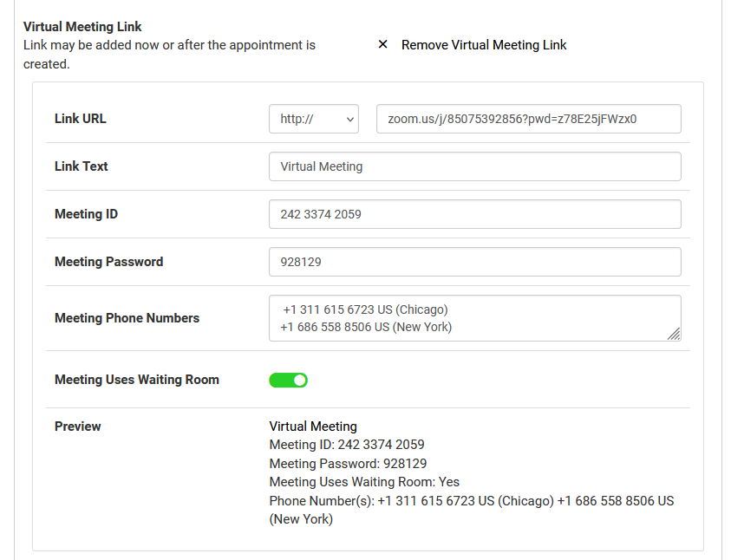Open the http:// protocol dropdown
The image size is (731, 560).
[x=313, y=120]
